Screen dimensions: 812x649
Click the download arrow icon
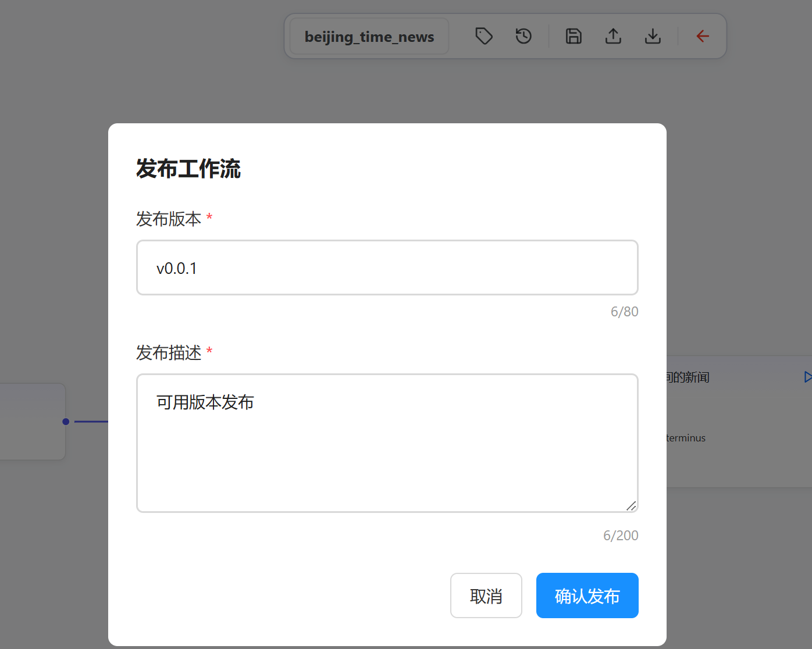[x=653, y=36]
